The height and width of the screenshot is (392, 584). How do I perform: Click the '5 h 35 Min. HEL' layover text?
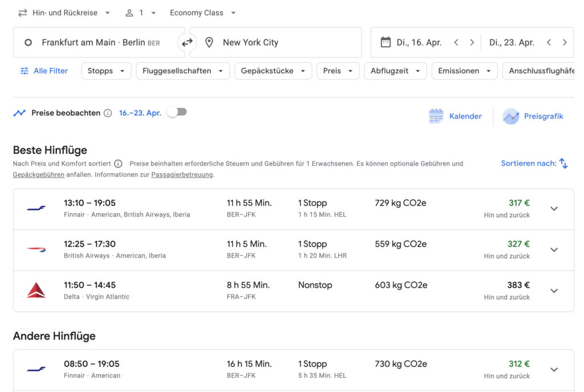[322, 375]
